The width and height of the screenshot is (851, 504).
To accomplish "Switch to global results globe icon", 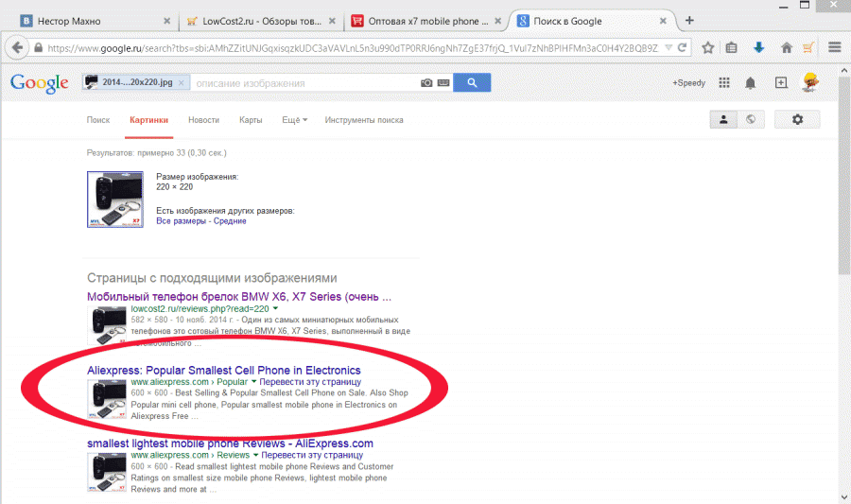I will pyautogui.click(x=751, y=119).
